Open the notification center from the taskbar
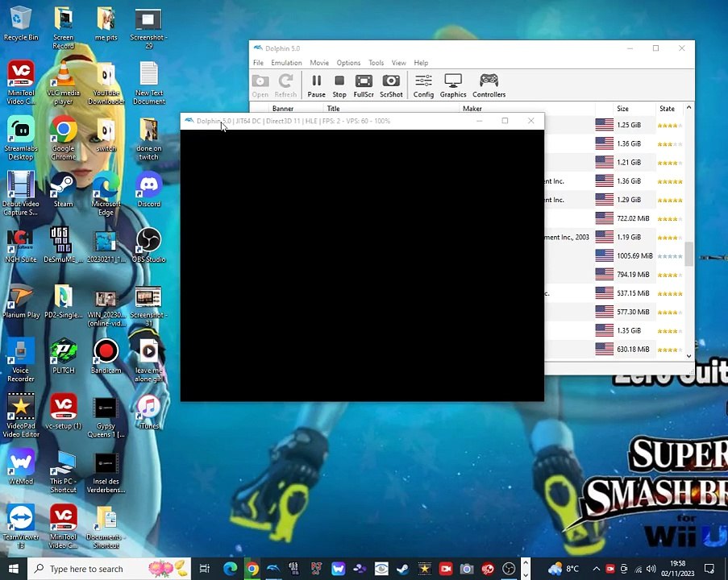 pyautogui.click(x=709, y=569)
